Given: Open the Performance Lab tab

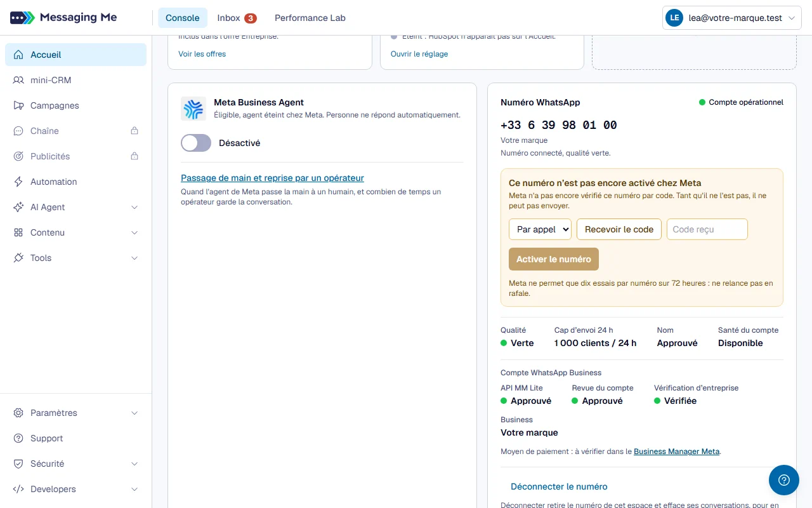Looking at the screenshot, I should click(x=310, y=18).
